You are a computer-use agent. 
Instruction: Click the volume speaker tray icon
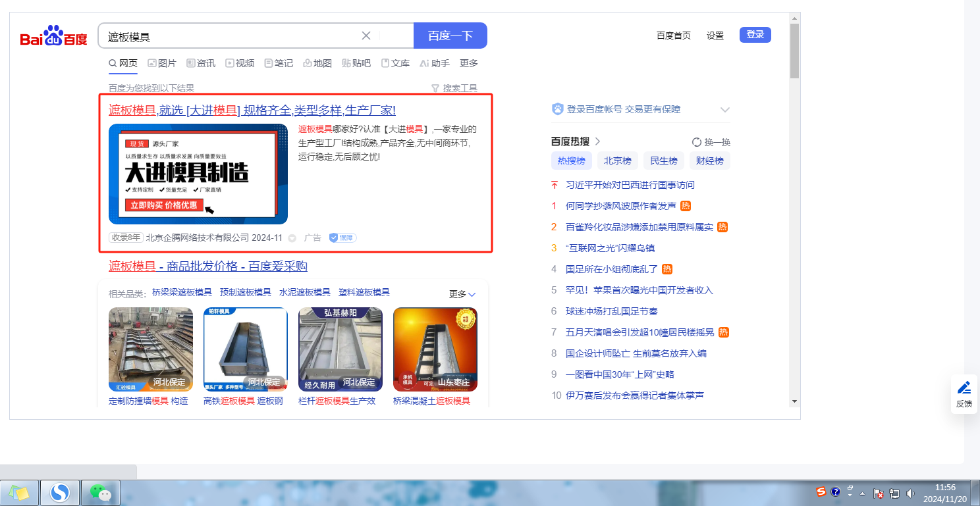(x=911, y=493)
